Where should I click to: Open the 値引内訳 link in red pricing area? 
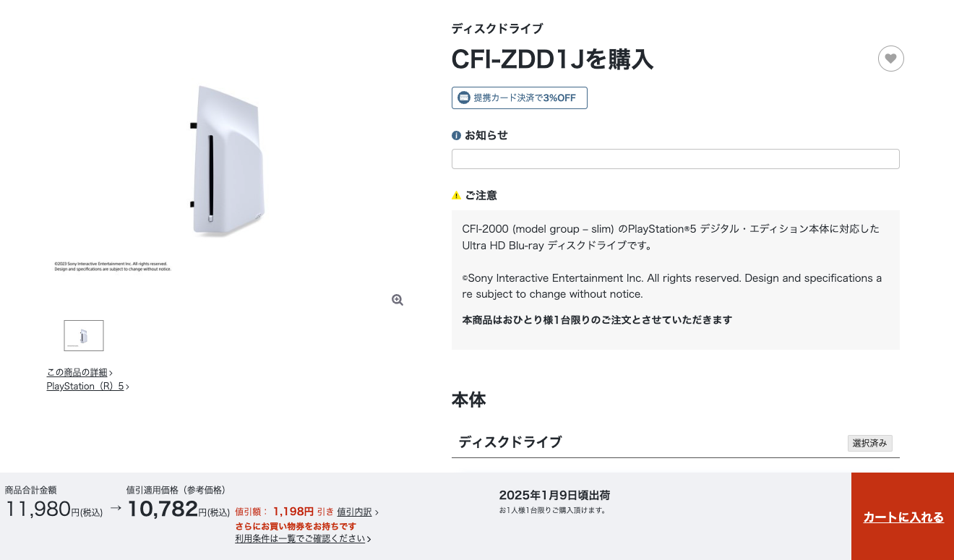click(x=355, y=511)
